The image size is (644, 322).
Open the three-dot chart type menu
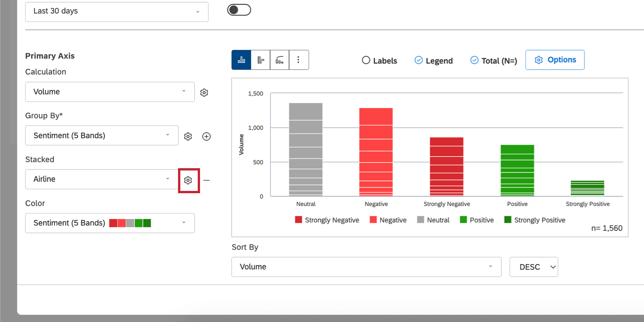[299, 60]
